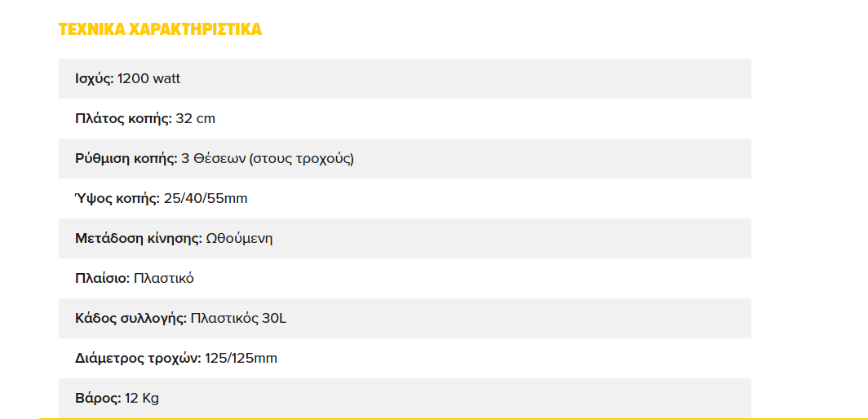This screenshot has width=868, height=419.
Task: Select the Ωθούμενη value
Action: pos(239,239)
